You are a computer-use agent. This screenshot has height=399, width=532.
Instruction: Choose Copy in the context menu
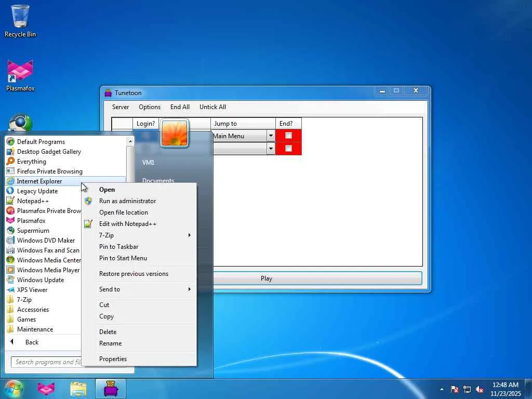click(139, 316)
